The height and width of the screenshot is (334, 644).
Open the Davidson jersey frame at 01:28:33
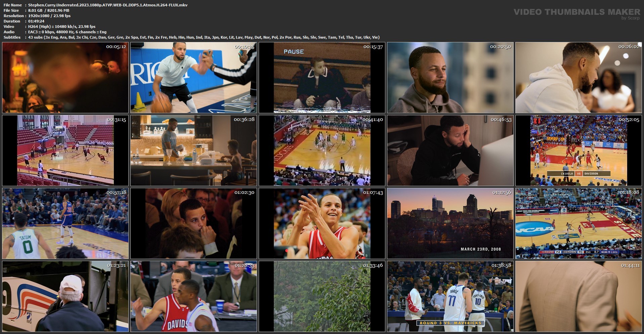194,296
